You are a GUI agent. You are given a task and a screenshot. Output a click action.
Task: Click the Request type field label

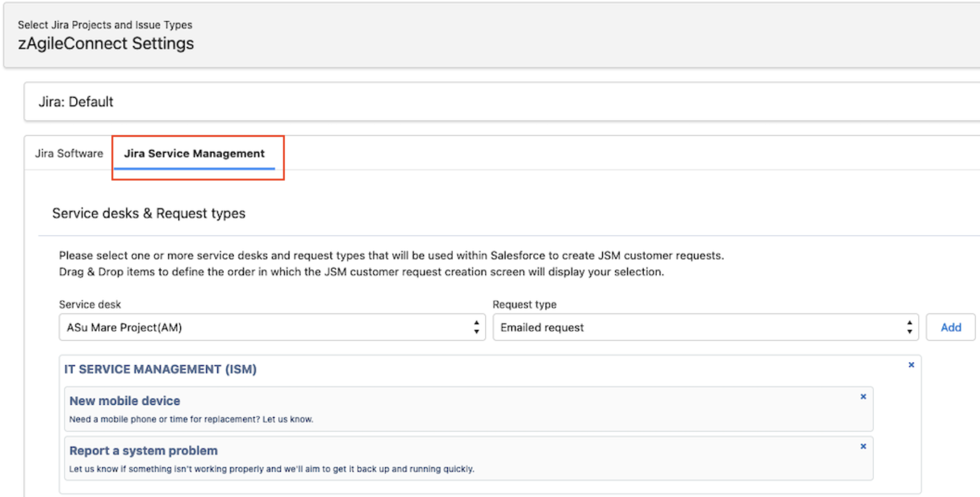click(x=524, y=304)
